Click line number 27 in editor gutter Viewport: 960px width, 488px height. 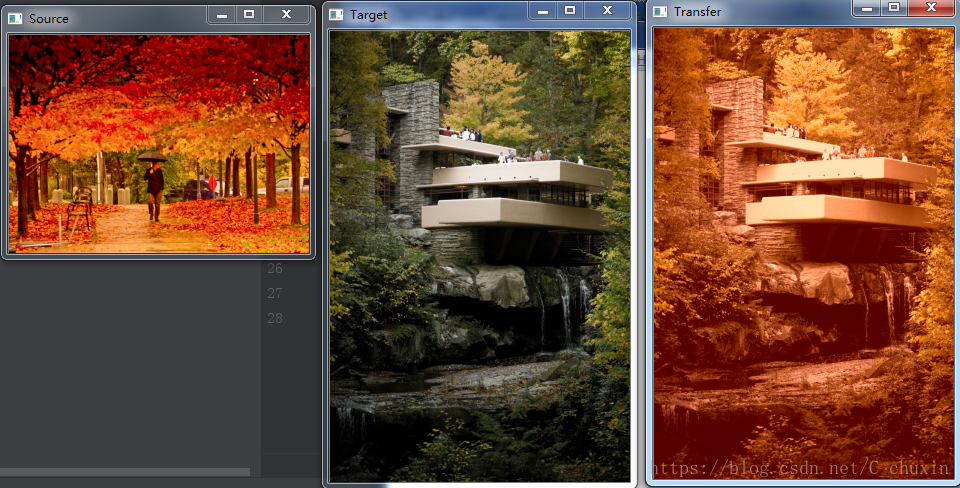[275, 293]
